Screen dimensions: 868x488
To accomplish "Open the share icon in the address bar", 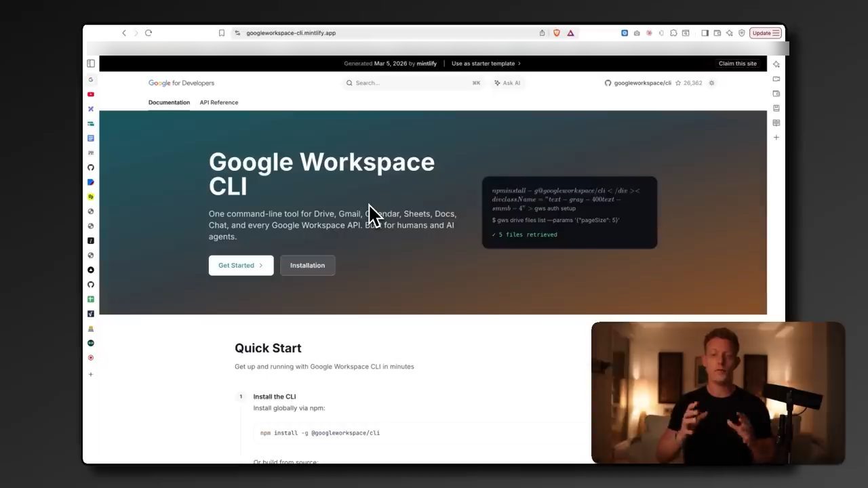I will pos(542,33).
